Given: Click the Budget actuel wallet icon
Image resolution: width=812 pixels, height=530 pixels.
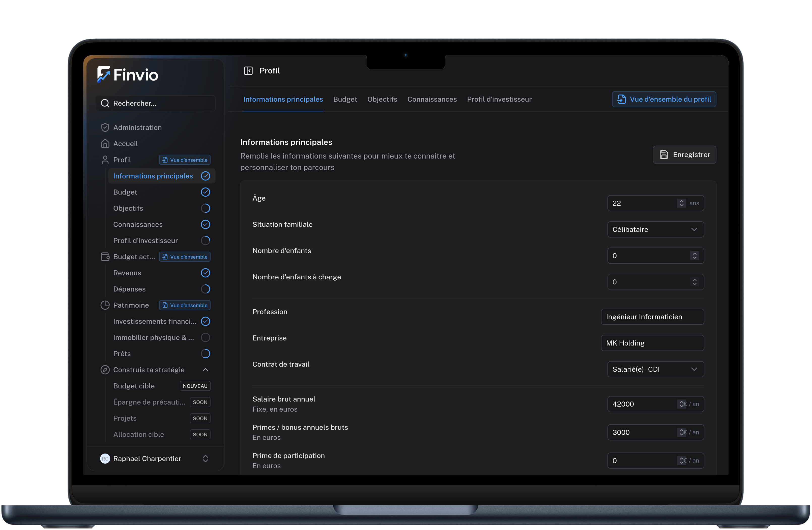Looking at the screenshot, I should click(105, 256).
